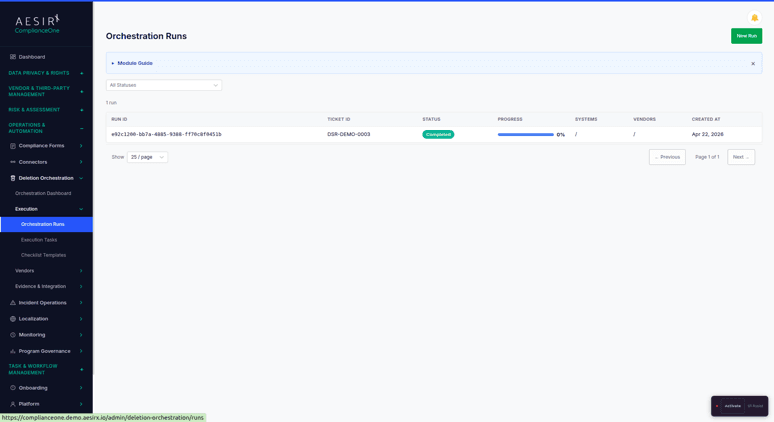Image resolution: width=774 pixels, height=422 pixels.
Task: Collapse the Operations & Automation section
Action: pyautogui.click(x=81, y=128)
